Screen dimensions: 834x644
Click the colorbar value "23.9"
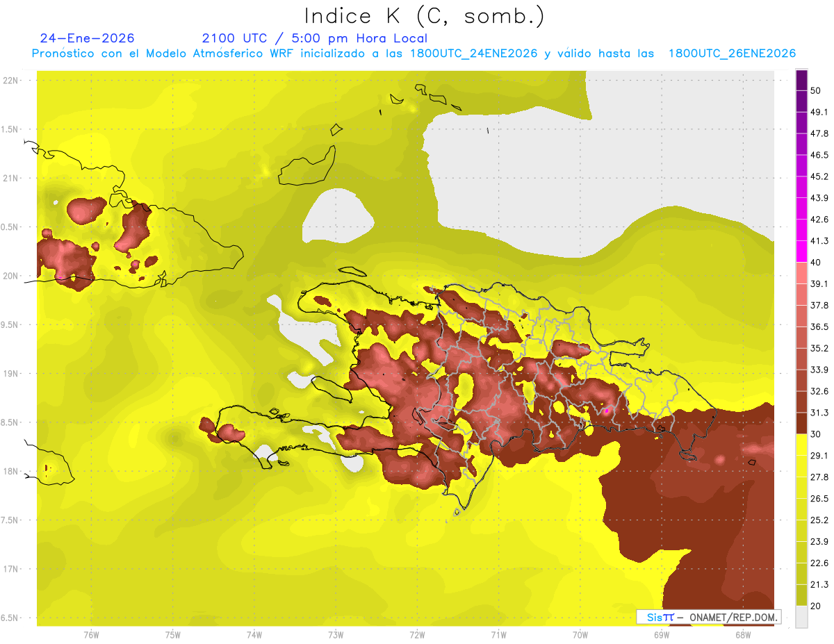819,541
